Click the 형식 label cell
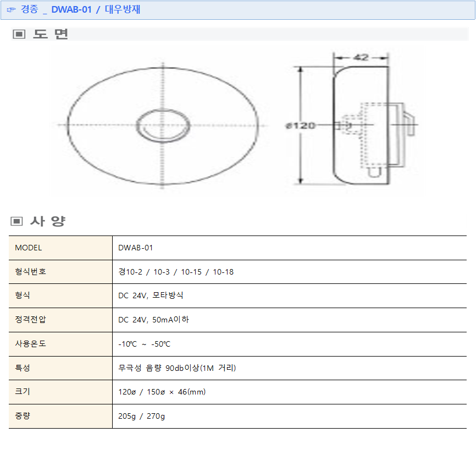 click(60, 296)
